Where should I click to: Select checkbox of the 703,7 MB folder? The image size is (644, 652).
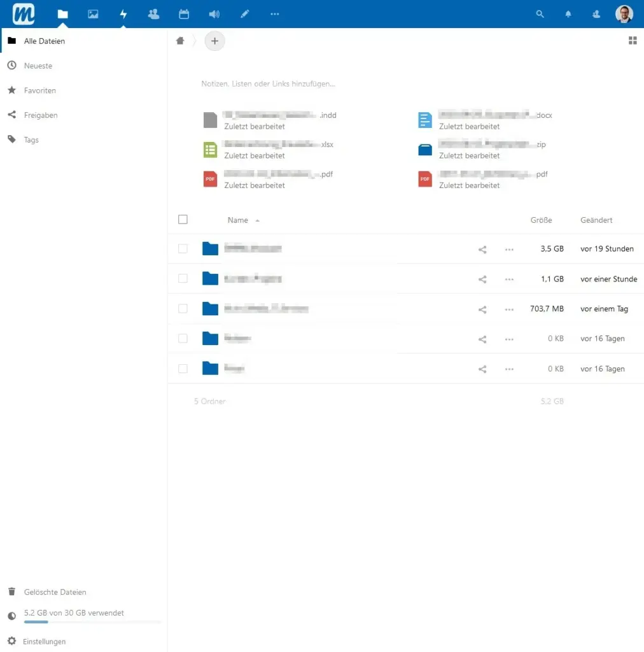click(183, 309)
